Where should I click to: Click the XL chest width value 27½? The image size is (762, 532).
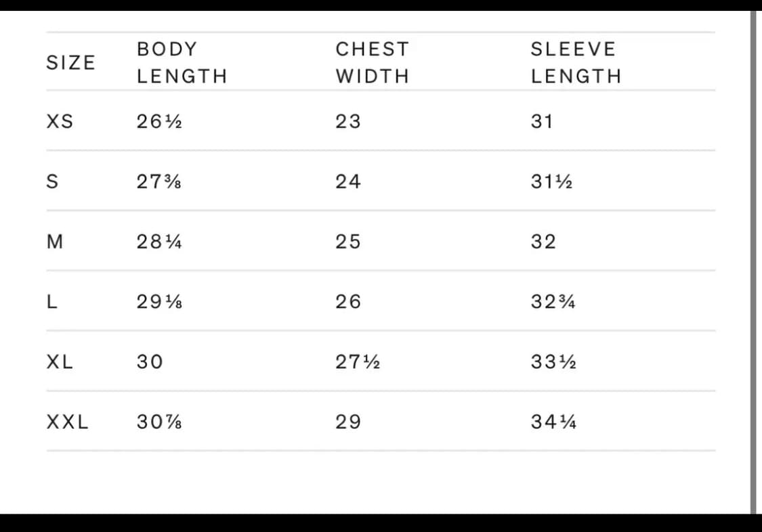358,362
